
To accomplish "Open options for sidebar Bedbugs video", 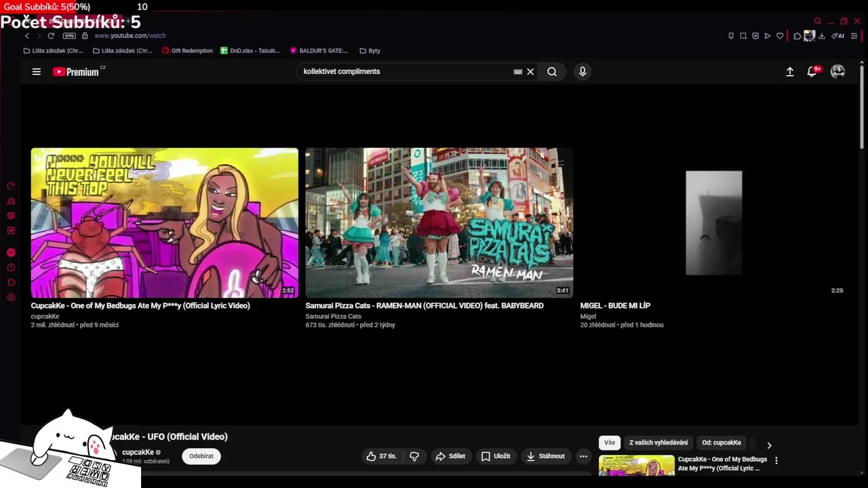I will tap(776, 460).
